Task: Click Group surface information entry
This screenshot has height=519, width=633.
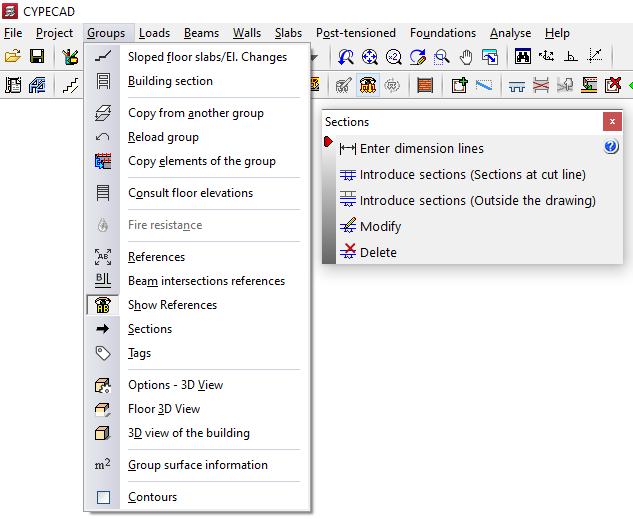Action: 197,465
